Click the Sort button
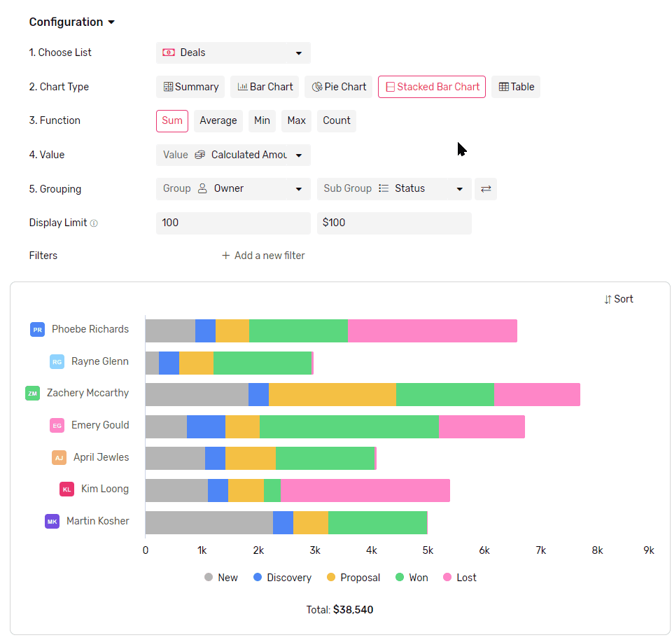This screenshot has height=640, width=672. coord(618,299)
